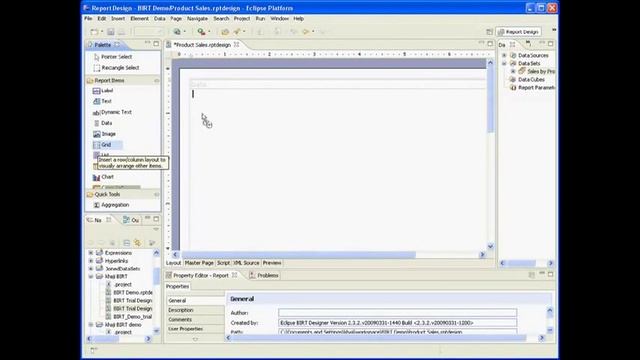Open the File menu
640x360 pixels.
pos(88,19)
